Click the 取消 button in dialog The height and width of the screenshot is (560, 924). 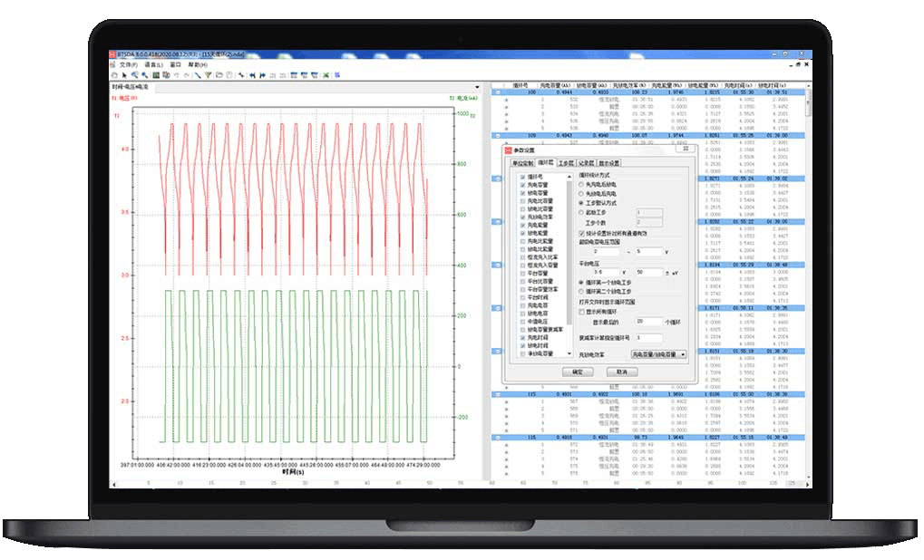622,372
